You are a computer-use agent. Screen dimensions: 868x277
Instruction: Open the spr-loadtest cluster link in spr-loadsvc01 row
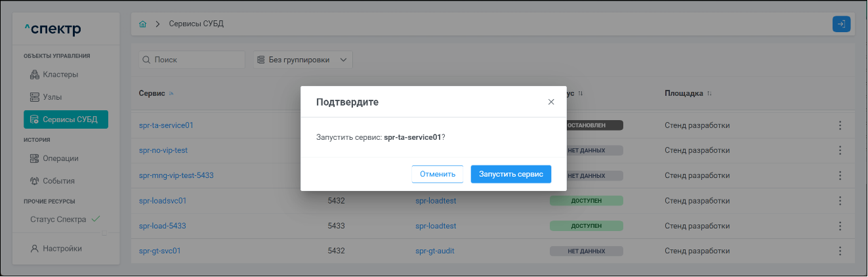point(436,201)
